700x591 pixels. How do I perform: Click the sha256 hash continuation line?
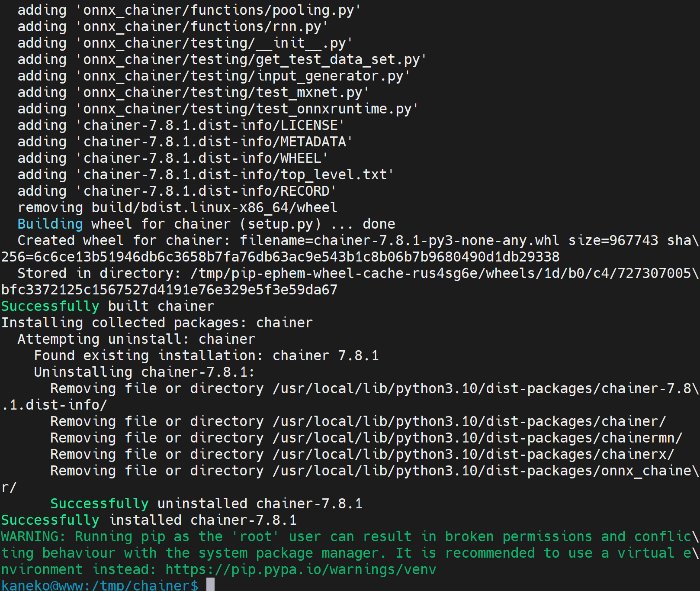(x=280, y=256)
